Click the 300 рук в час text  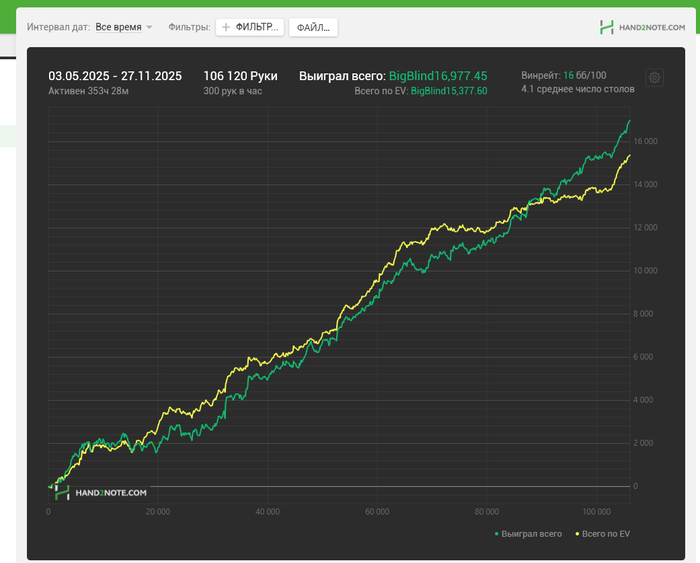tap(233, 91)
